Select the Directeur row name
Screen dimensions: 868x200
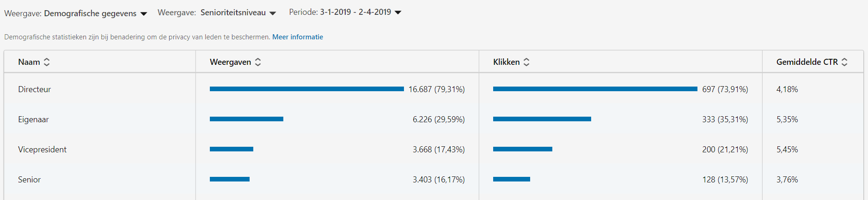click(x=35, y=89)
